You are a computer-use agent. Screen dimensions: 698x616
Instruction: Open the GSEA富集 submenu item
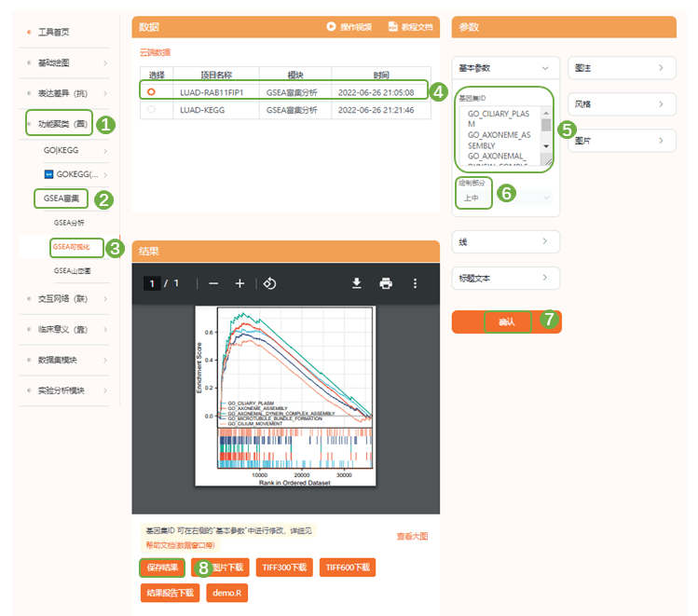click(x=61, y=198)
